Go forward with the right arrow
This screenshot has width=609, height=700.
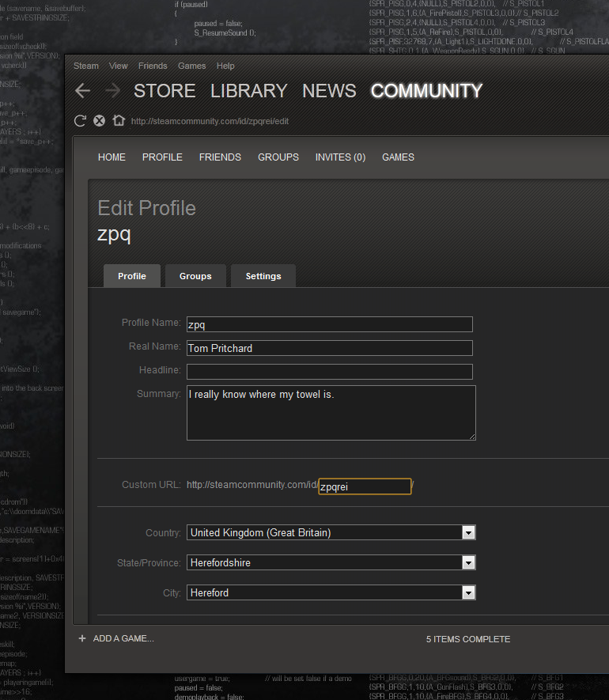(112, 91)
